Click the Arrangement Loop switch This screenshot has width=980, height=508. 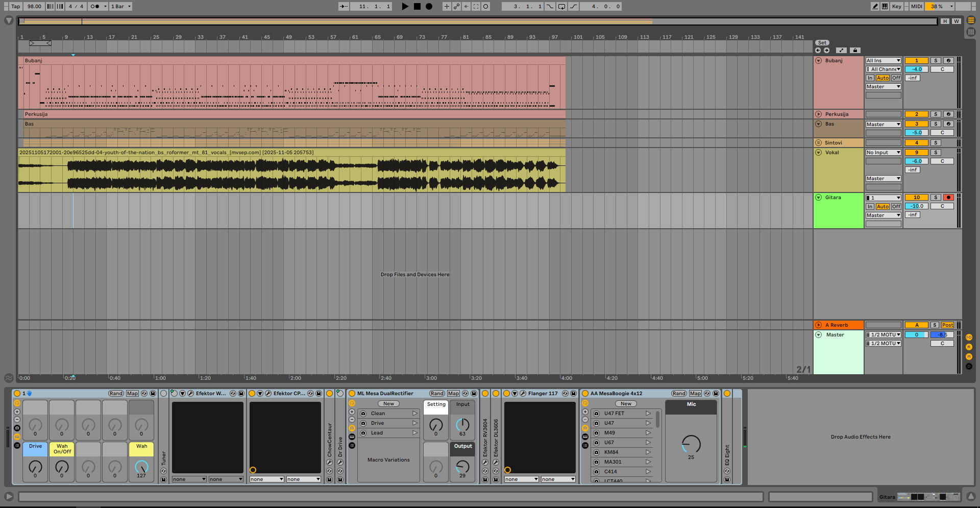[x=561, y=7]
